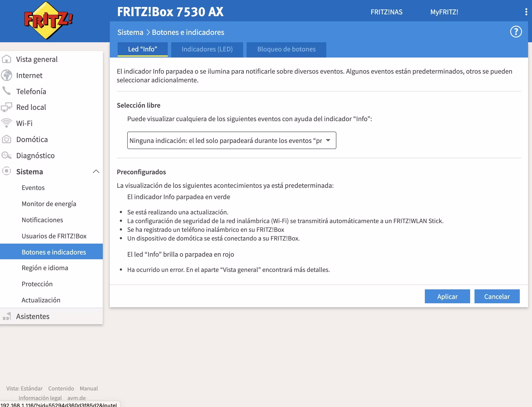Switch to the Led "Info" tab
Image resolution: width=532 pixels, height=407 pixels.
point(142,49)
